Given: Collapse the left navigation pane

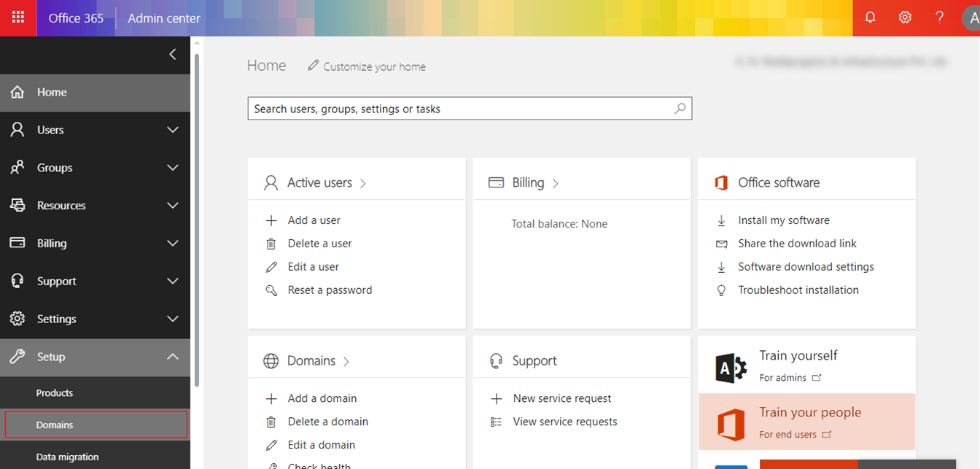Looking at the screenshot, I should point(173,54).
